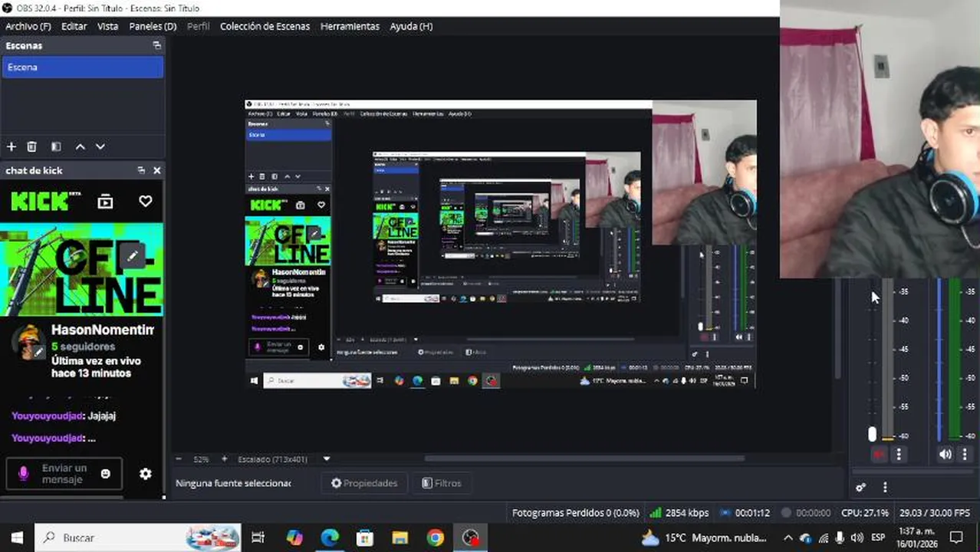Click the OBS Studio taskbar icon
Image resolution: width=980 pixels, height=552 pixels.
[470, 537]
